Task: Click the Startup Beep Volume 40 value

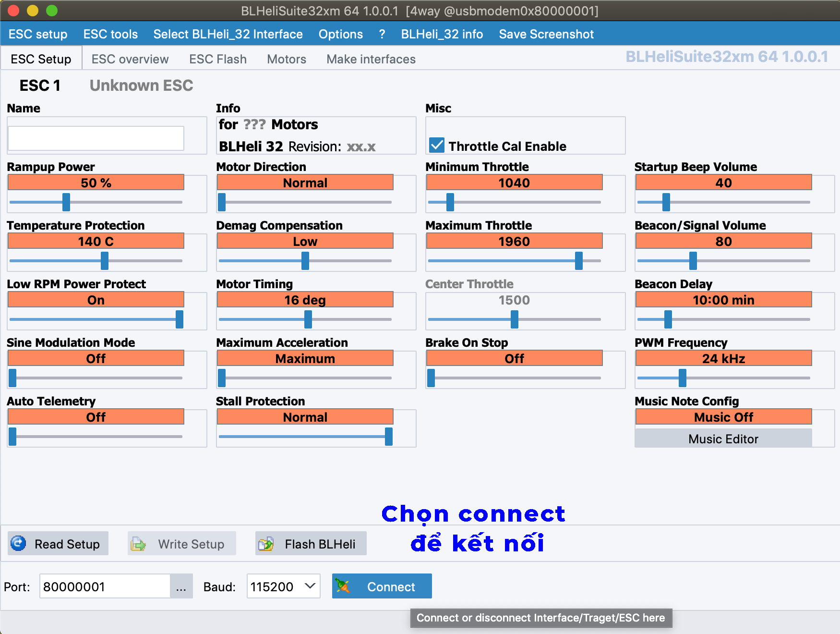Action: tap(724, 183)
